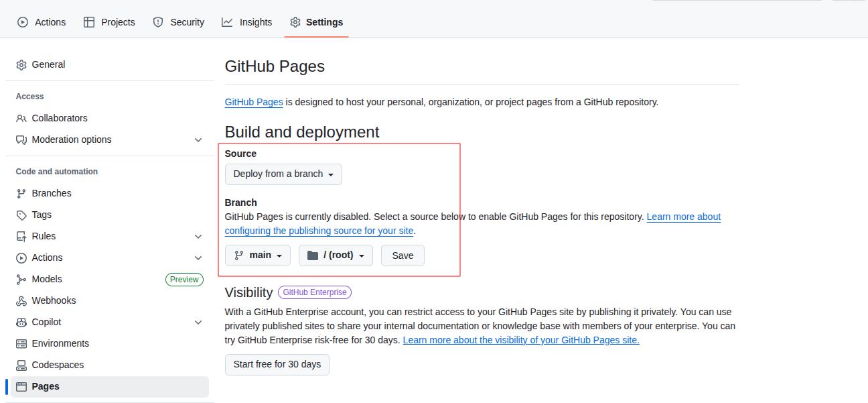
Task: Open Models settings page
Action: pos(110,279)
